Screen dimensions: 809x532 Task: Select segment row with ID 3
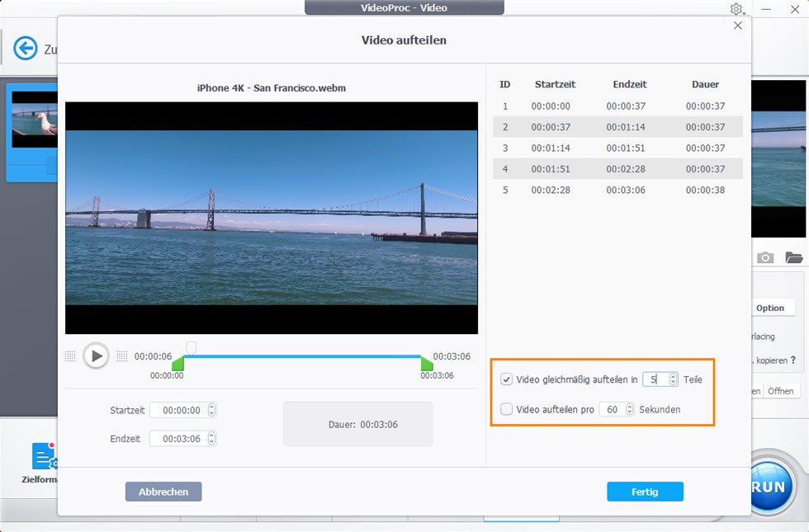click(617, 148)
